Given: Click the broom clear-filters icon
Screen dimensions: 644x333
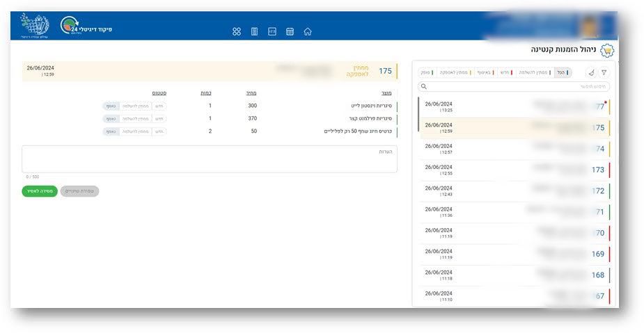Looking at the screenshot, I should click(x=590, y=72).
